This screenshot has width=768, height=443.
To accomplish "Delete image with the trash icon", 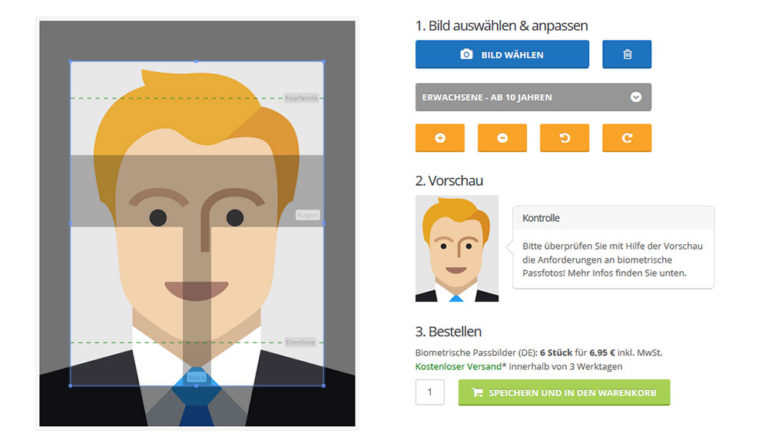I will pos(627,54).
